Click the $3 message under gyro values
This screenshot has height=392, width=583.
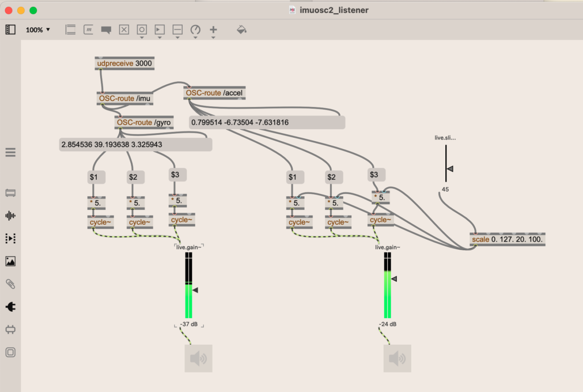coord(178,175)
